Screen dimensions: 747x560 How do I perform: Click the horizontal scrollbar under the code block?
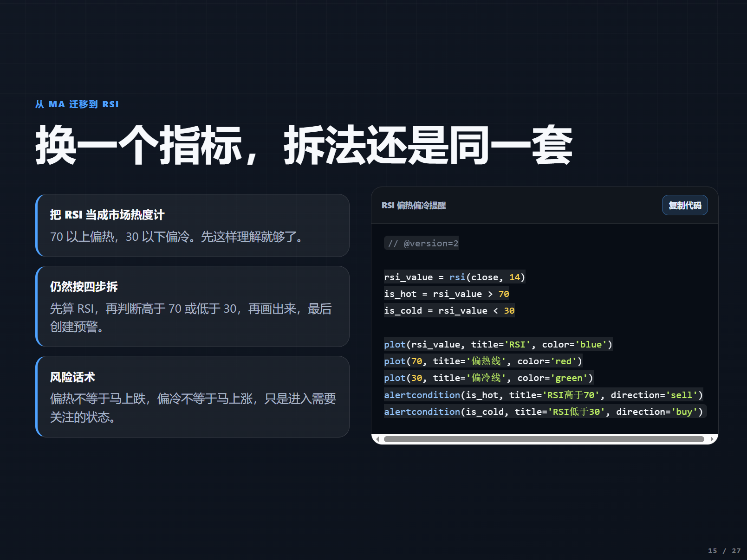tap(544, 439)
